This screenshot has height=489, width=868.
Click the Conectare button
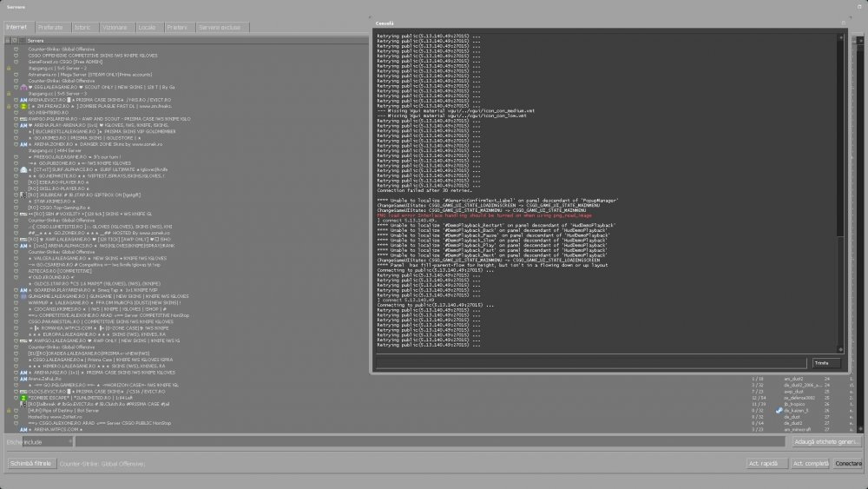(848, 464)
